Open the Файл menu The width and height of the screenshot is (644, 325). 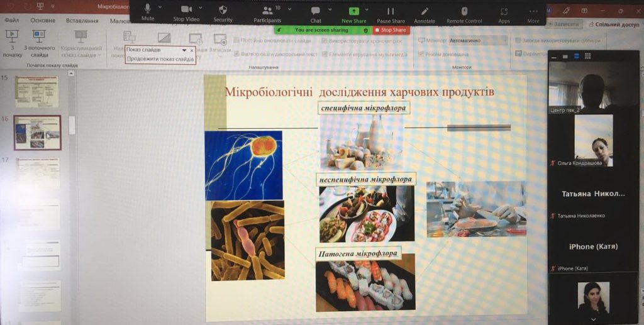[x=12, y=20]
